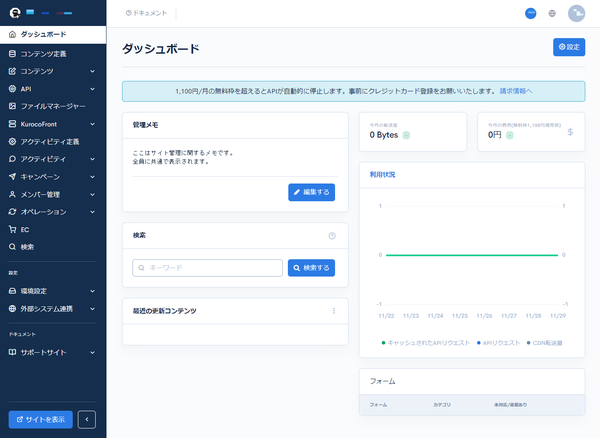Click the 編集する button

311,192
